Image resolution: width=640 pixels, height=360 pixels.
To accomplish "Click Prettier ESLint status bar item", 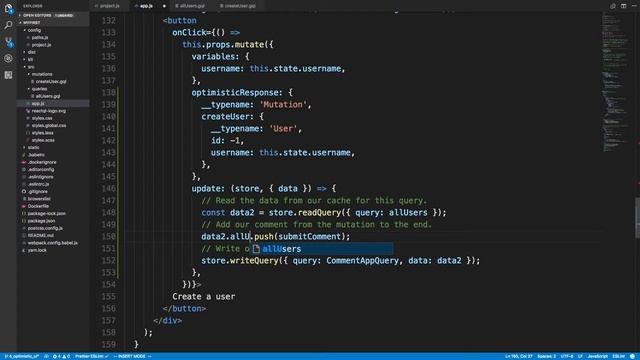I will click(x=92, y=356).
